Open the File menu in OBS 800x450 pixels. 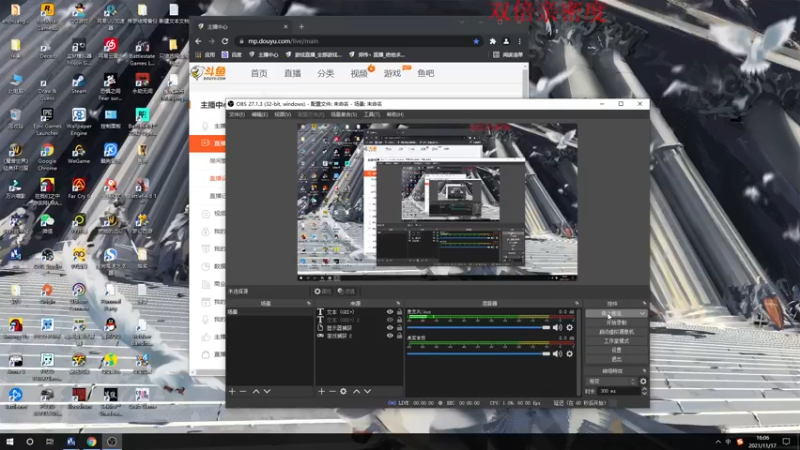click(x=237, y=115)
